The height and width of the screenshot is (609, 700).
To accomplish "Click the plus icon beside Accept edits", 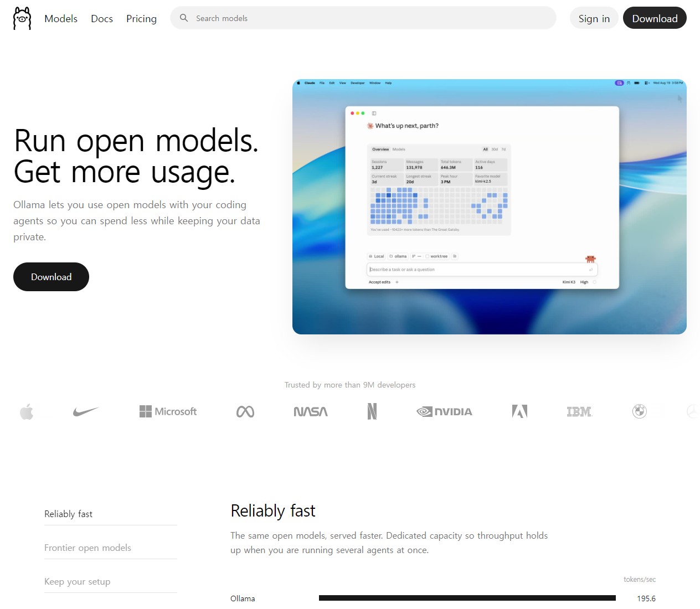I will click(397, 282).
